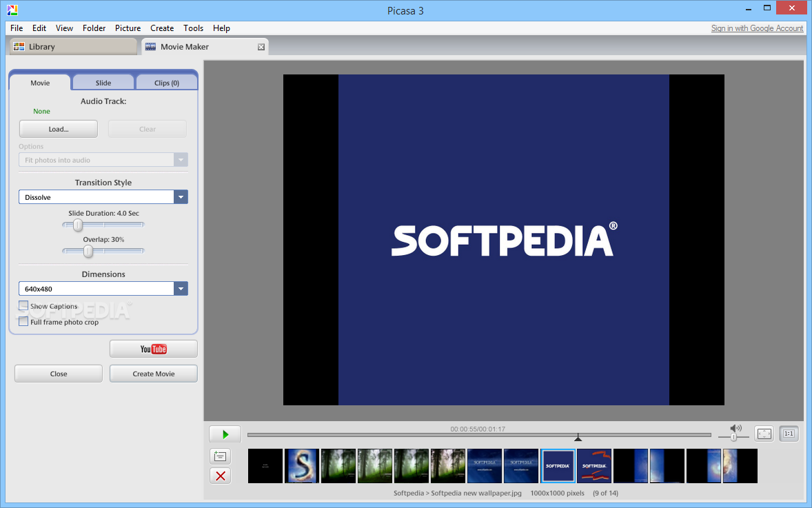Viewport: 812px width, 508px height.
Task: Click the Movie Maker filmstrip icon
Action: pyautogui.click(x=151, y=47)
